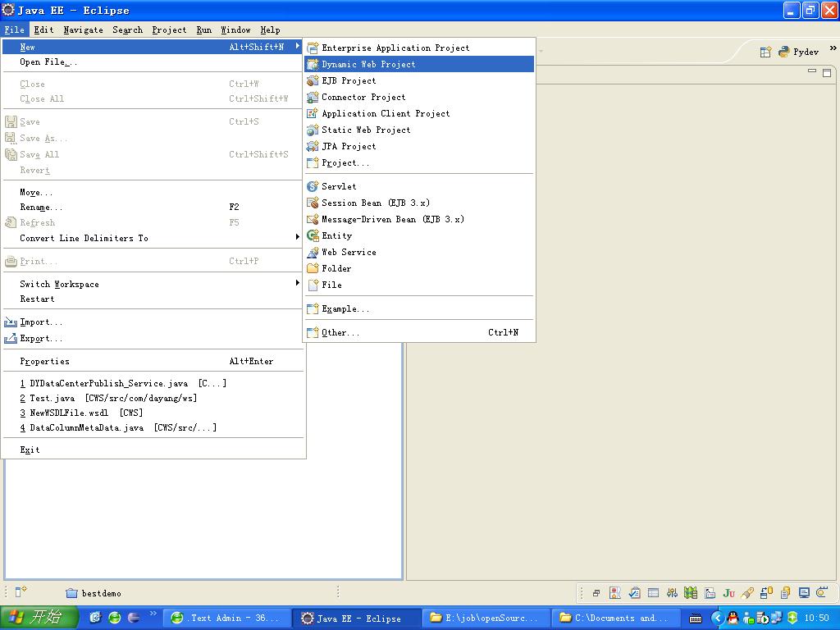Open the Enterprise Application Project wizard
Image resolution: width=840 pixels, height=630 pixels.
419,48
